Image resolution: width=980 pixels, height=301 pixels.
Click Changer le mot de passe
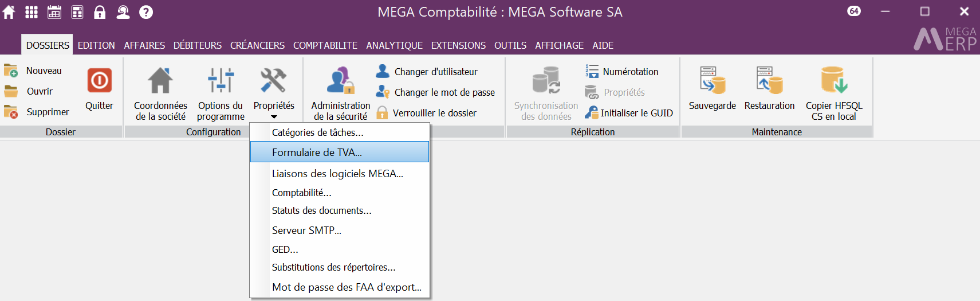[444, 92]
